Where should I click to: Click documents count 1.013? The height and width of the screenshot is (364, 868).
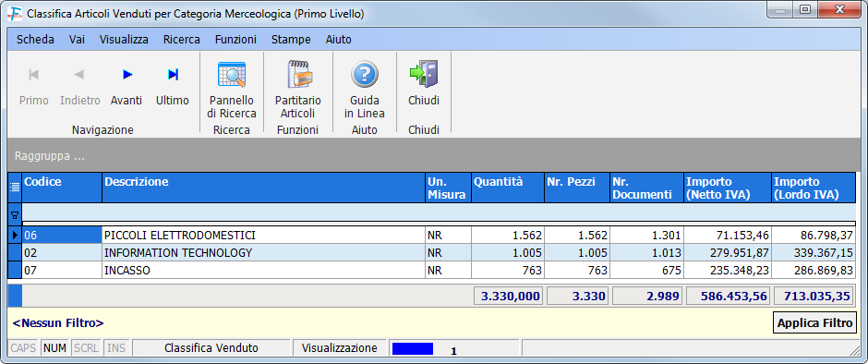[x=646, y=252]
